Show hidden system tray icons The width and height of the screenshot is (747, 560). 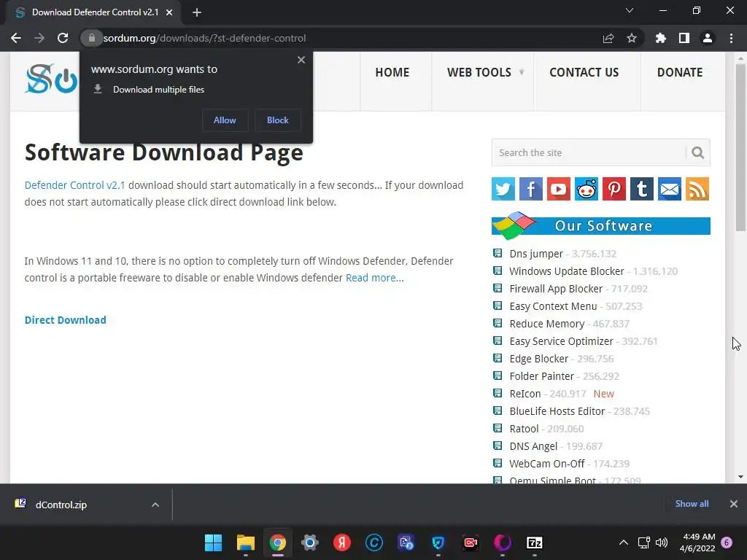tap(623, 542)
